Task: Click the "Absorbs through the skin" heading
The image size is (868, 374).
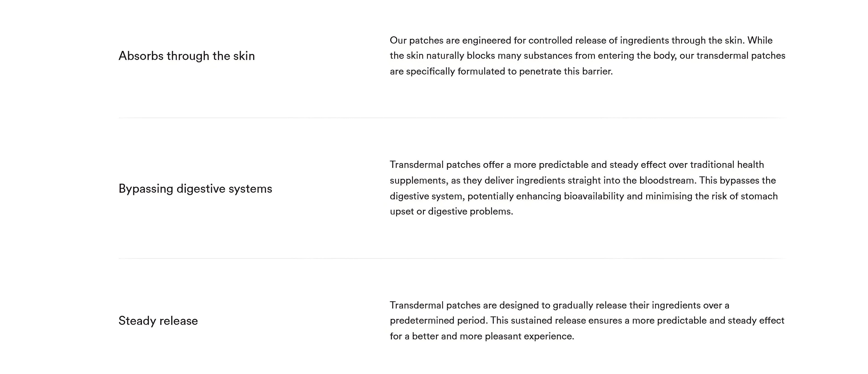Action: (x=187, y=56)
